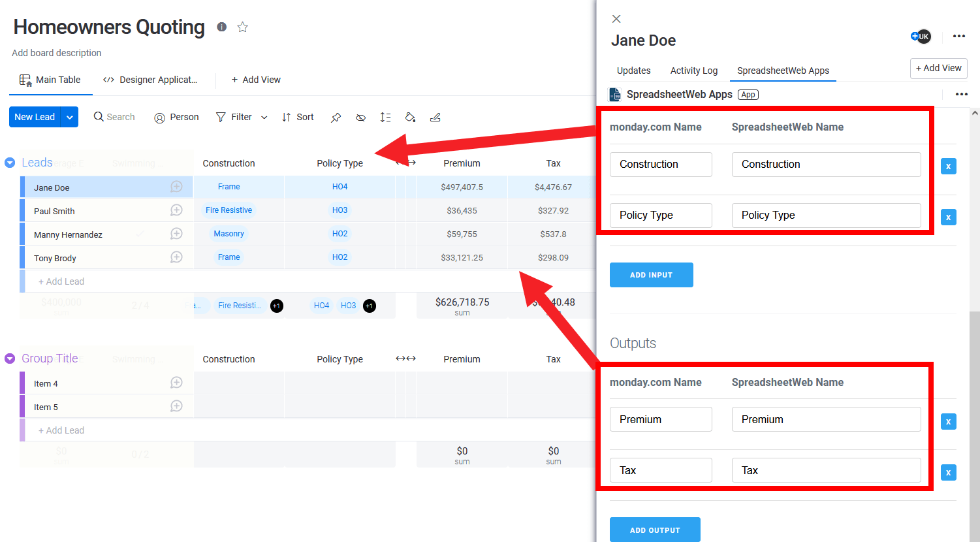The height and width of the screenshot is (542, 980).
Task: Click the row height icon
Action: tap(385, 118)
